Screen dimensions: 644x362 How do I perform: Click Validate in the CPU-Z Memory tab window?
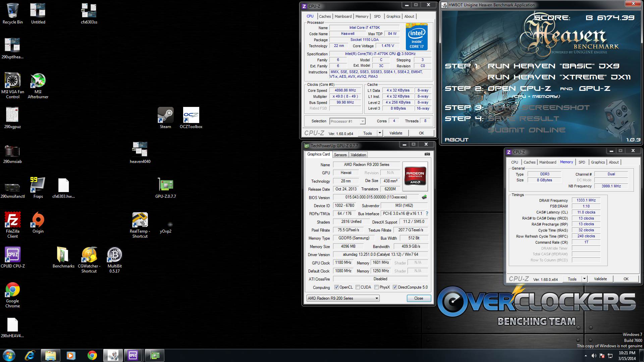pos(600,279)
